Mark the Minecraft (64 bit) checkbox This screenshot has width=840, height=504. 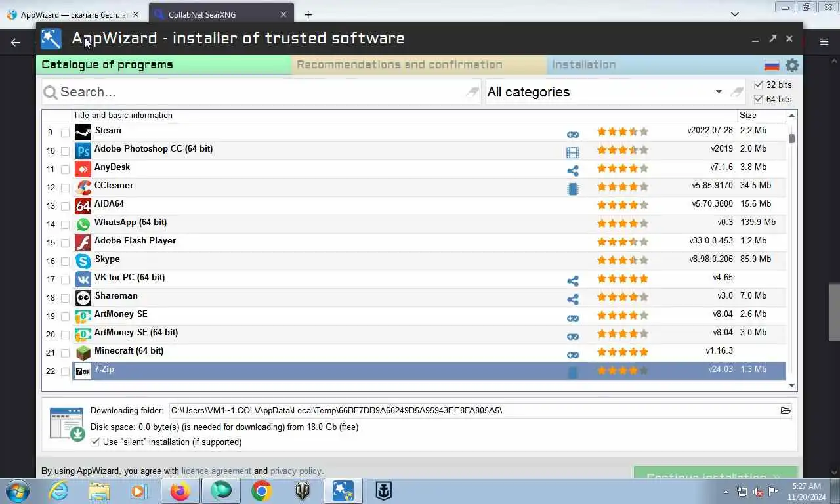65,353
